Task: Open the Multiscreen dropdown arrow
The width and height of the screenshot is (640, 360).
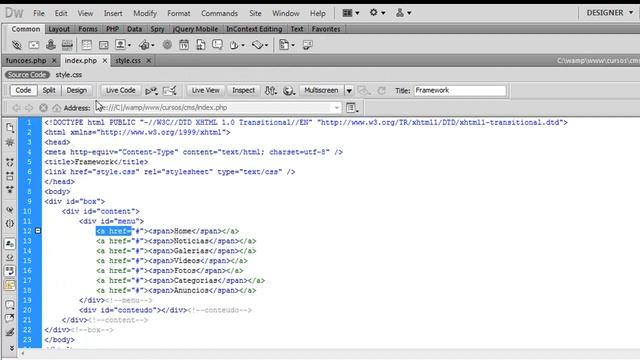Action: pyautogui.click(x=349, y=91)
